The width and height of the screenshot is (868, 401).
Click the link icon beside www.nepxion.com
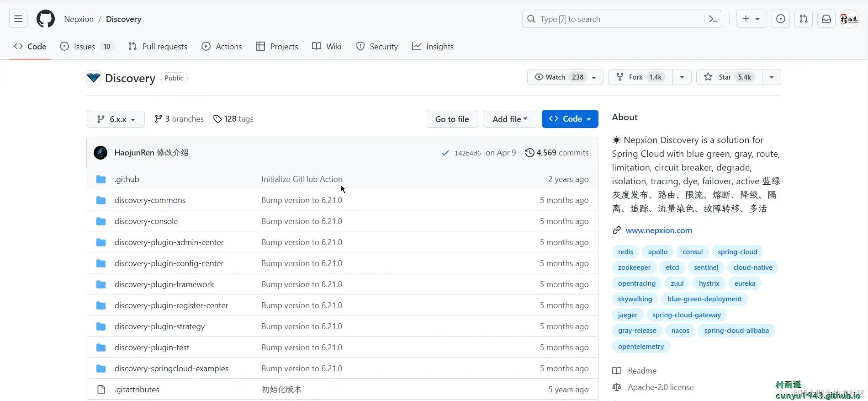click(617, 230)
